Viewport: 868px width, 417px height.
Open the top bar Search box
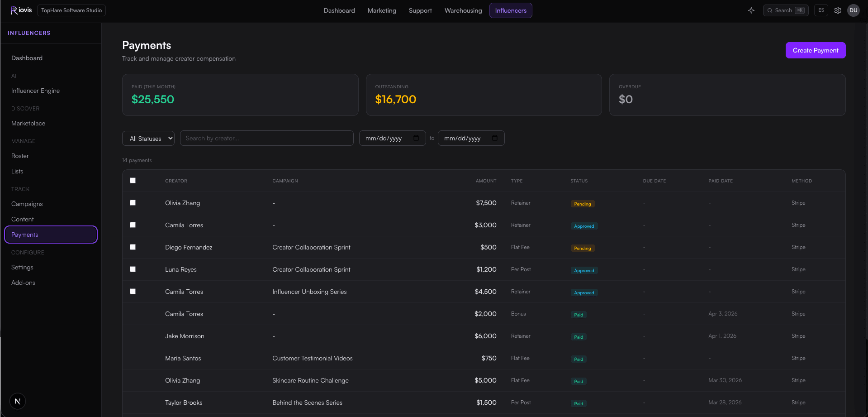(x=786, y=10)
